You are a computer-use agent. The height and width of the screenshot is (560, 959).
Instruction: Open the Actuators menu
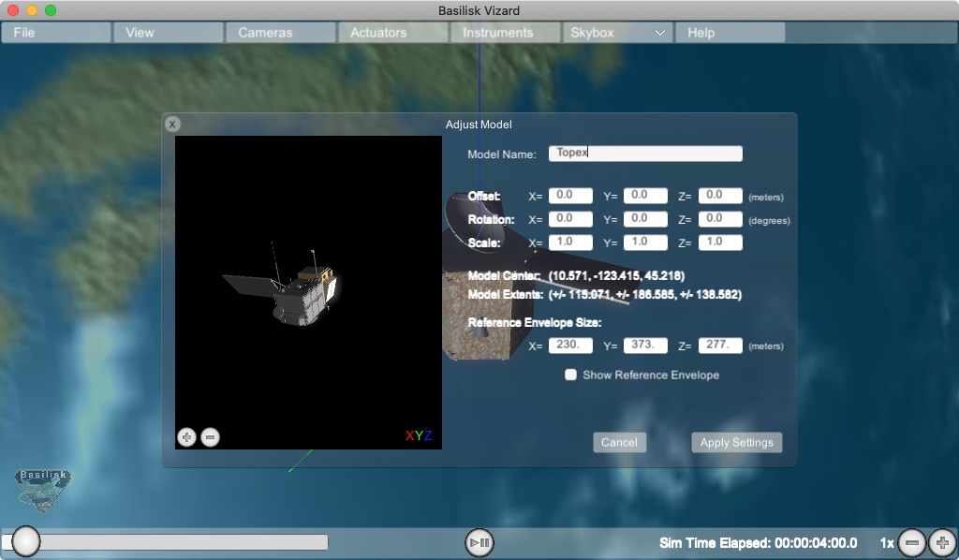392,33
